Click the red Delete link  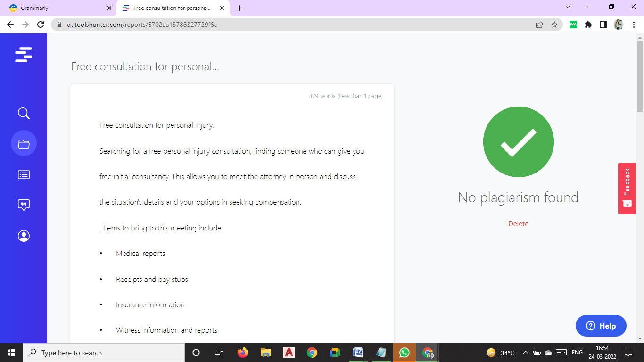click(518, 224)
